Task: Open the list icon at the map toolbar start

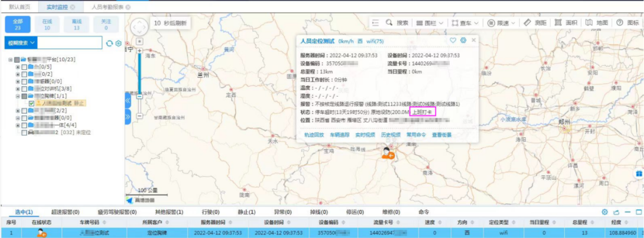Action: [x=376, y=23]
